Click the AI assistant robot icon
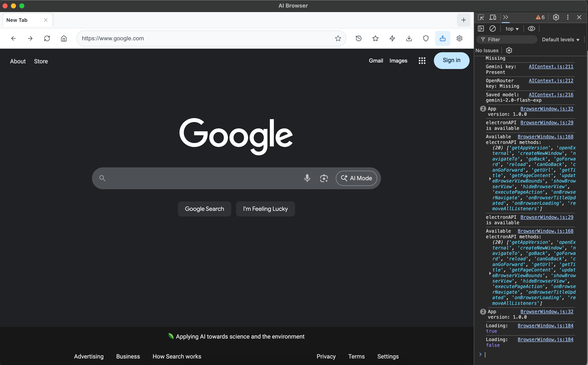The image size is (588, 365). coord(442,38)
